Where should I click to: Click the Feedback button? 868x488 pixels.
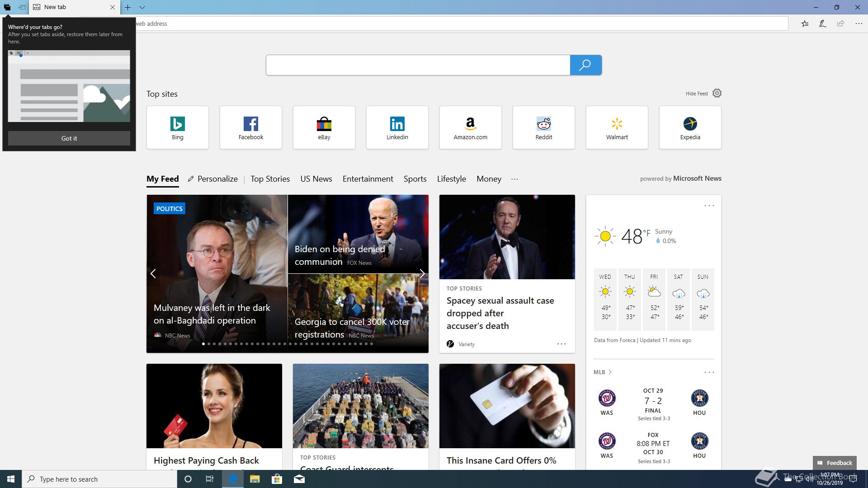point(835,463)
